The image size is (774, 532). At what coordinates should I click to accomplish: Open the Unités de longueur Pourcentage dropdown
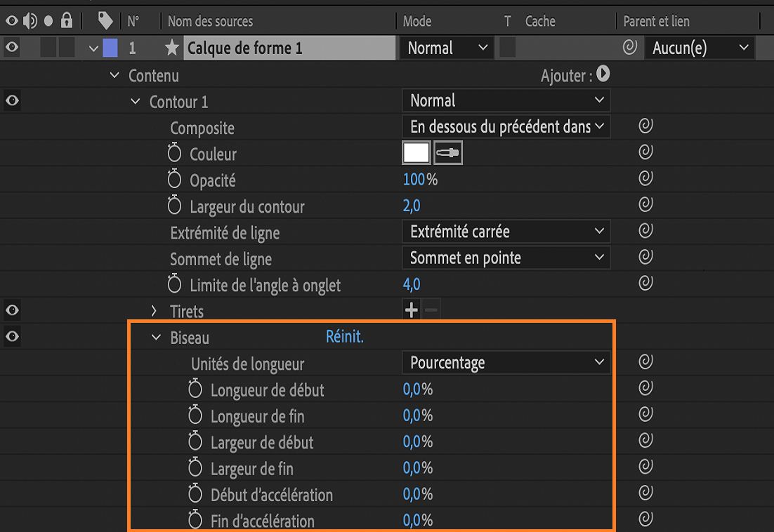click(x=506, y=363)
